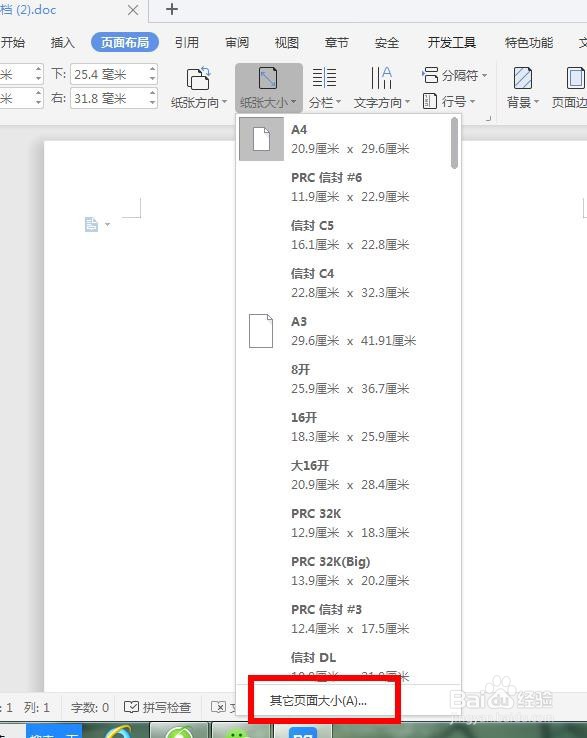Close the (2).doc document tab

tap(133, 9)
